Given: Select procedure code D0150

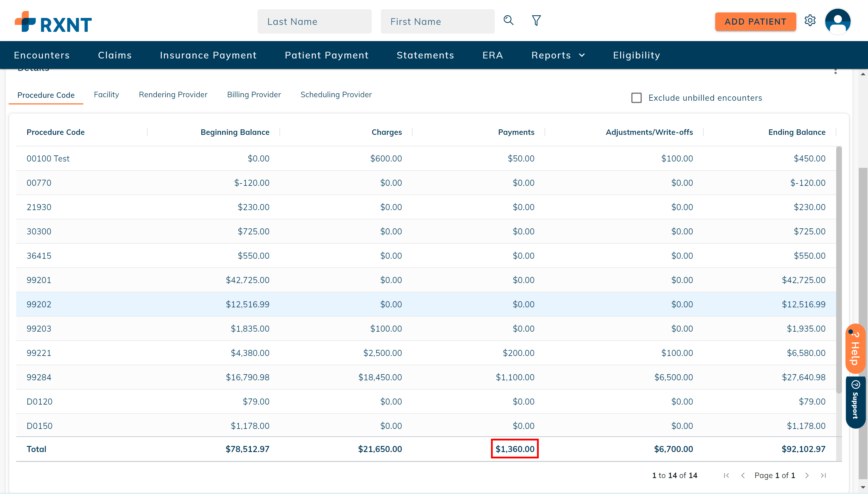Looking at the screenshot, I should [426, 426].
